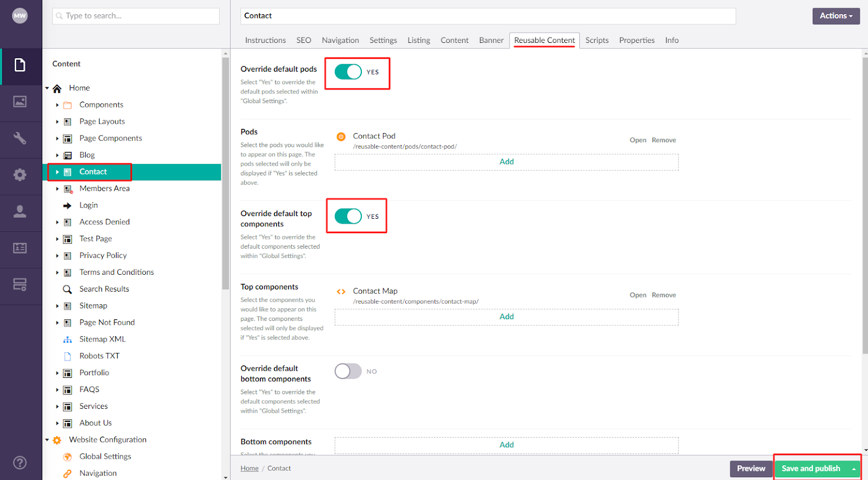Viewport: 868px width, 480px height.
Task: Click Add under Top components
Action: [507, 317]
